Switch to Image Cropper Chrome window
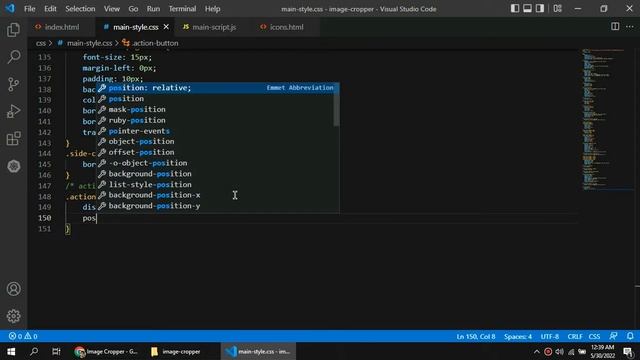This screenshot has width=640, height=360. coord(106,351)
